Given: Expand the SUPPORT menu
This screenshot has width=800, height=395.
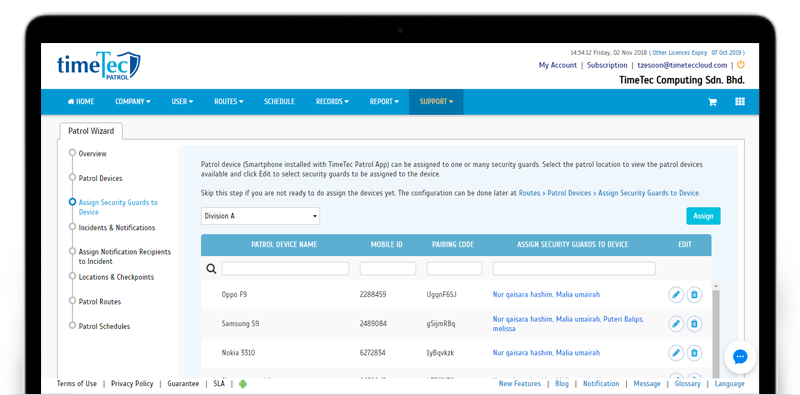Looking at the screenshot, I should point(436,102).
